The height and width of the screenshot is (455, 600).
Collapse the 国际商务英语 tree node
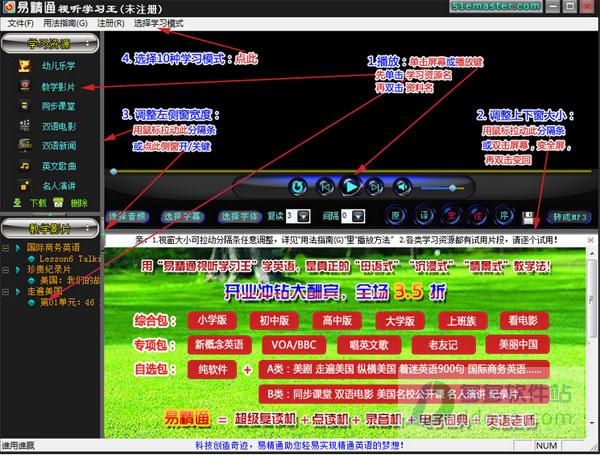(5, 248)
